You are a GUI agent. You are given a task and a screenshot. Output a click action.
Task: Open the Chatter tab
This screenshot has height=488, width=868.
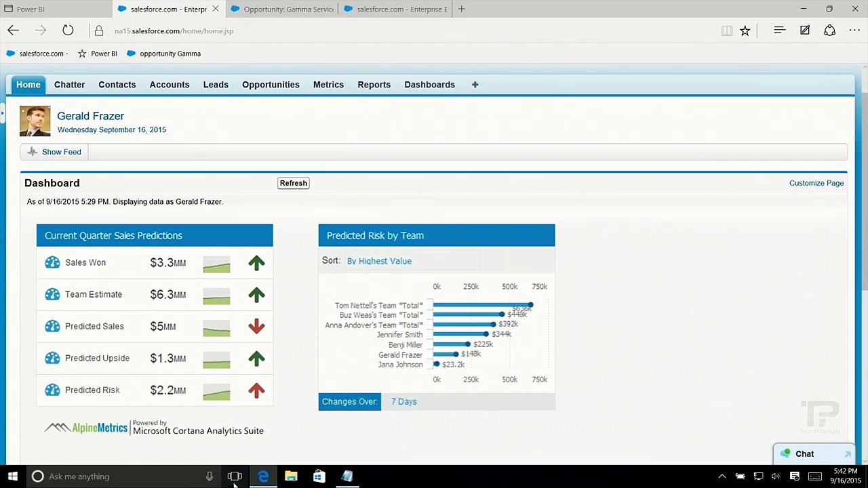(x=70, y=85)
